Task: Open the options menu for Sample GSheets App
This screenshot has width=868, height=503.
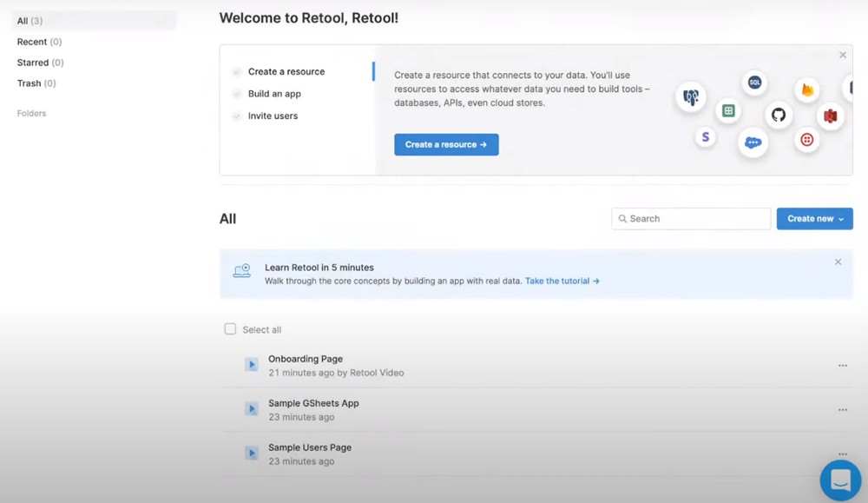Action: coord(842,408)
